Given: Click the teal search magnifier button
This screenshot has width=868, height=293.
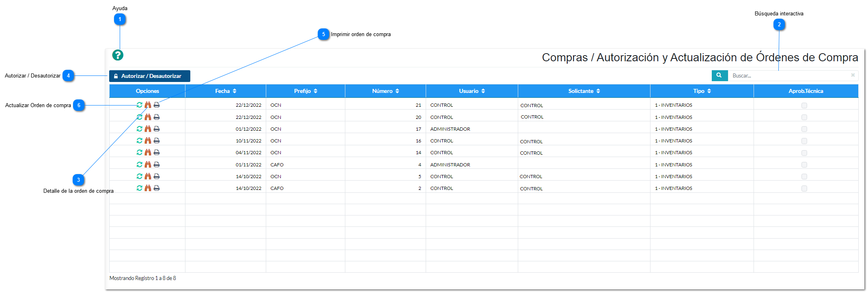Looking at the screenshot, I should point(719,75).
